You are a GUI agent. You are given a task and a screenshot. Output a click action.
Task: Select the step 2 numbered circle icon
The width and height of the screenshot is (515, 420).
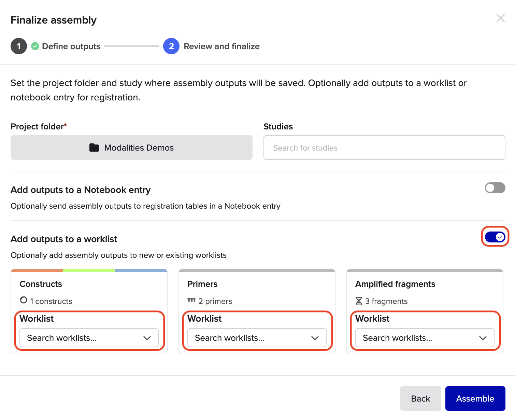[171, 46]
